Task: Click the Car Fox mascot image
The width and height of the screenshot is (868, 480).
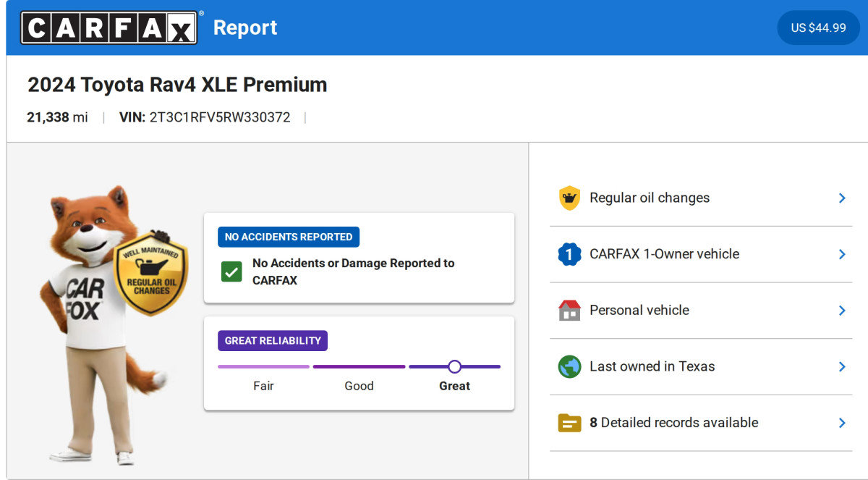Action: 87,326
